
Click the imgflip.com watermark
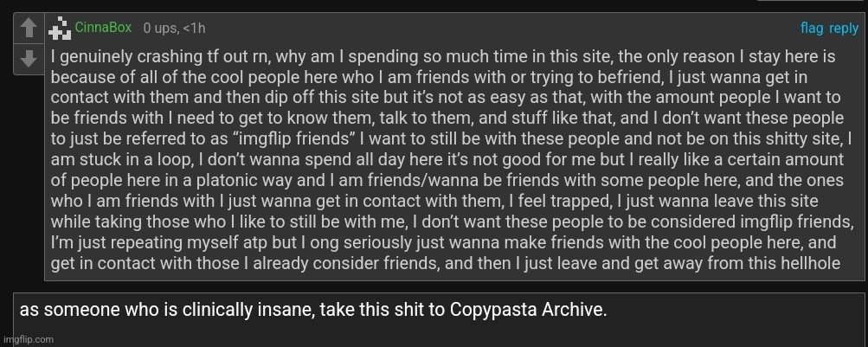coord(28,339)
